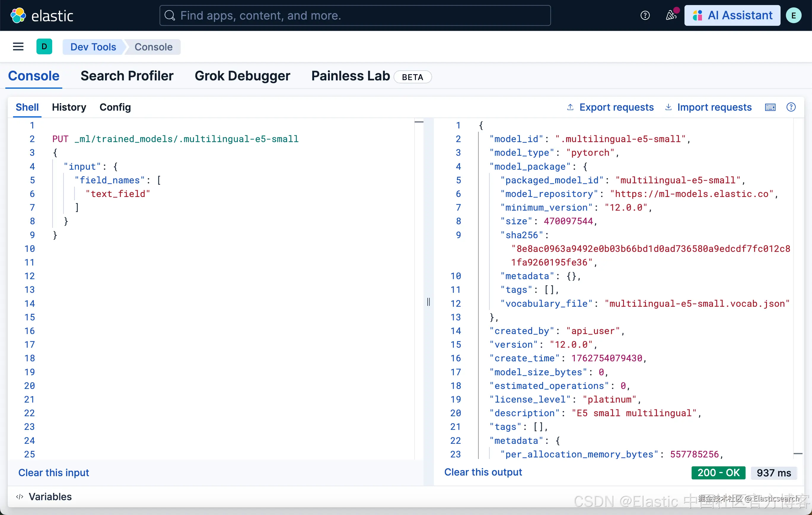Open the newsfeed notifications icon
Viewport: 812px width, 515px height.
coord(671,15)
